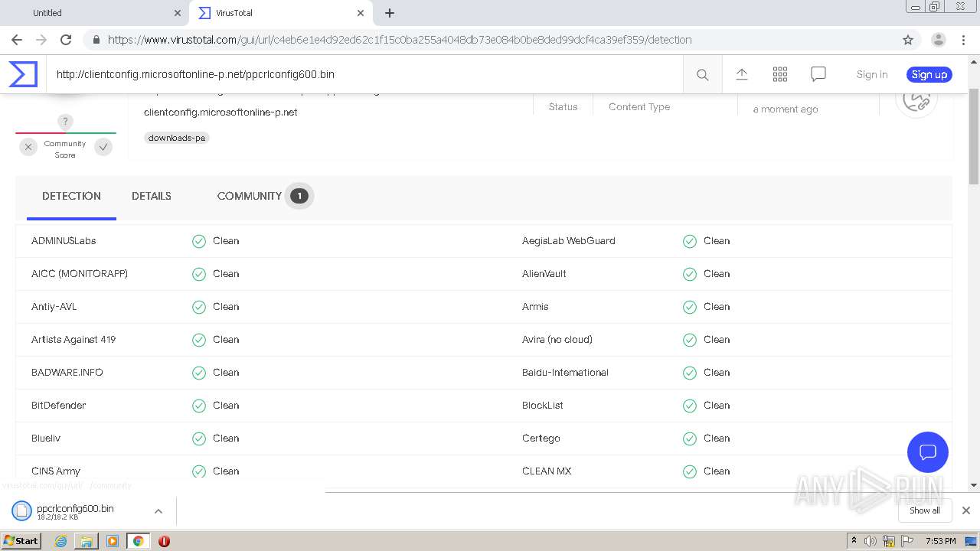Open File Explorer from taskbar
The width and height of the screenshot is (980, 551).
coord(87,541)
